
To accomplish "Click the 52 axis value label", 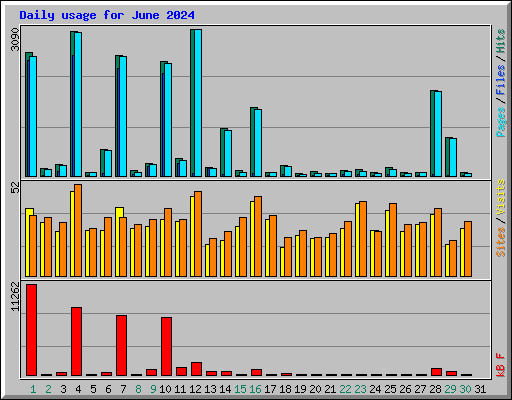I will [x=15, y=188].
